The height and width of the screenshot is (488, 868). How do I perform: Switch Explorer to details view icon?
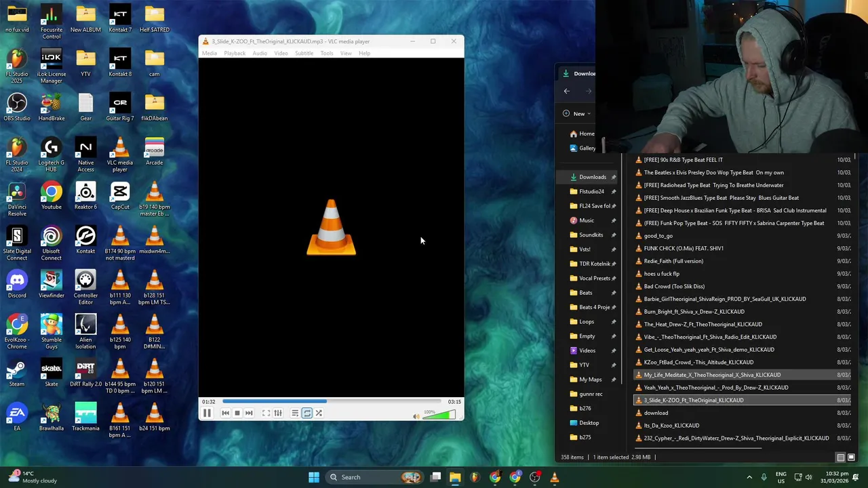coord(840,457)
